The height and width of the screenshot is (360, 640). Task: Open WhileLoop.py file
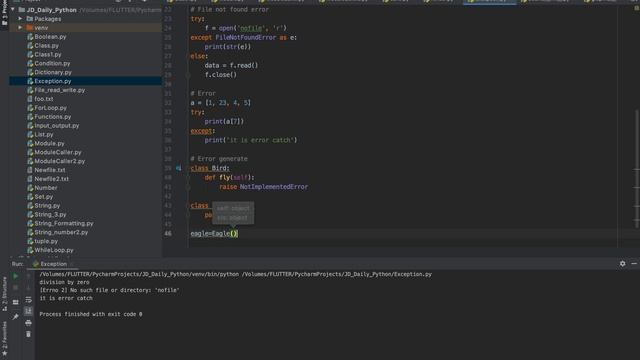(x=53, y=250)
